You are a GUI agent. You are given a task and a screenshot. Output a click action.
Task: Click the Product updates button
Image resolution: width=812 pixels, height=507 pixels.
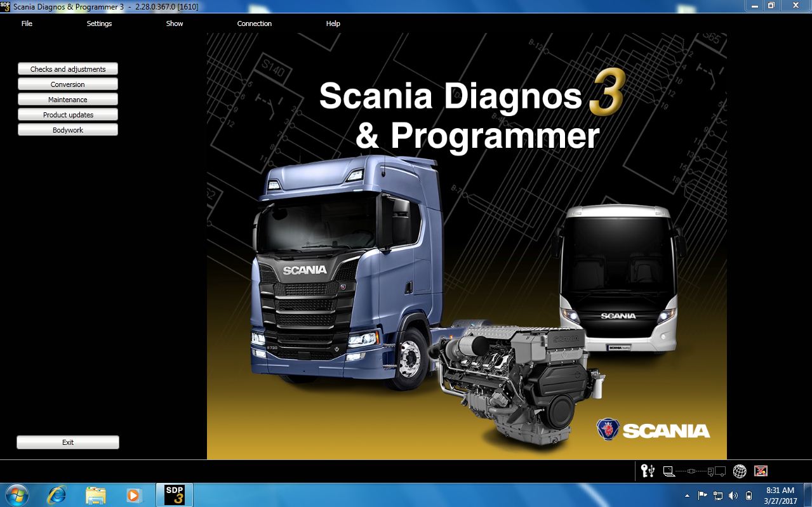click(68, 115)
